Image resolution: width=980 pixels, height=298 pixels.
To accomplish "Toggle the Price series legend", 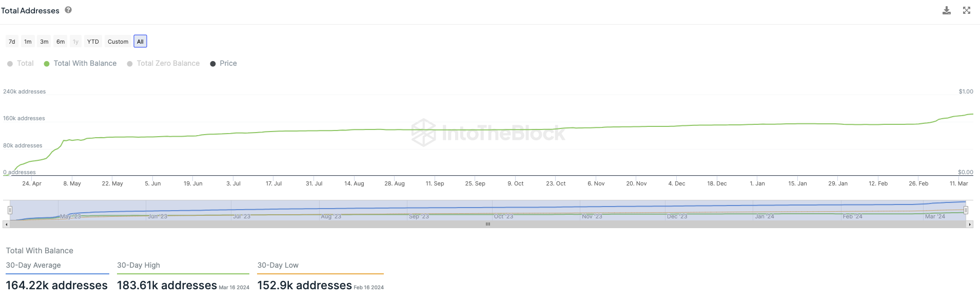I will [x=224, y=63].
